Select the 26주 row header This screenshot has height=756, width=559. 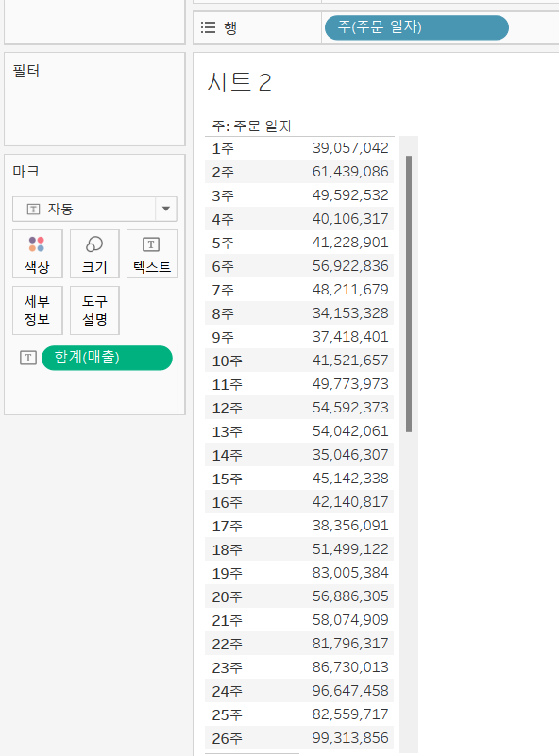click(x=228, y=738)
